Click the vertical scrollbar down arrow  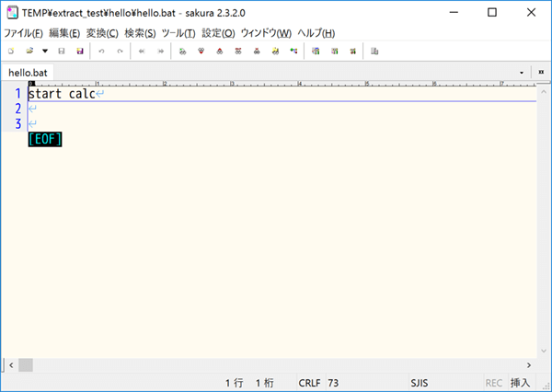pyautogui.click(x=544, y=351)
